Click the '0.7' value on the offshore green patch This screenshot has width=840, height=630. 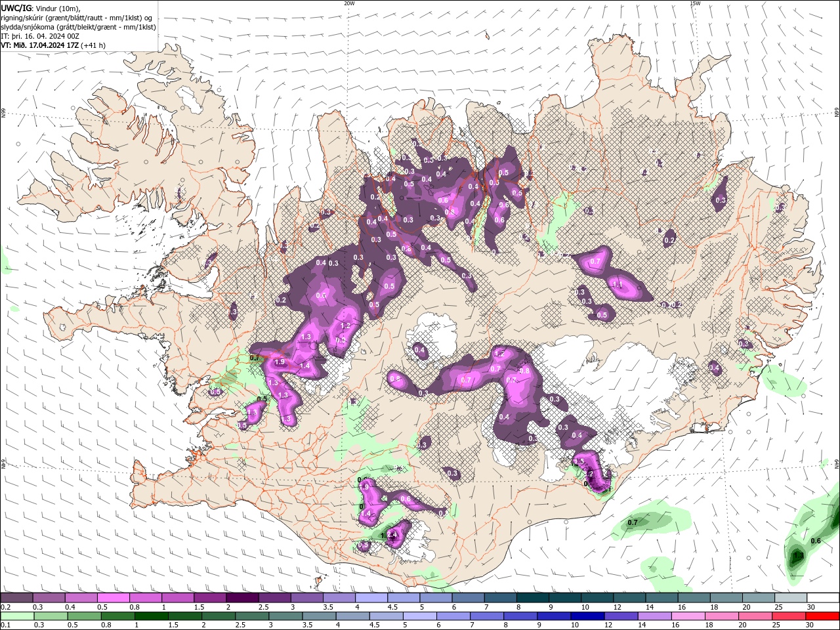pyautogui.click(x=633, y=522)
